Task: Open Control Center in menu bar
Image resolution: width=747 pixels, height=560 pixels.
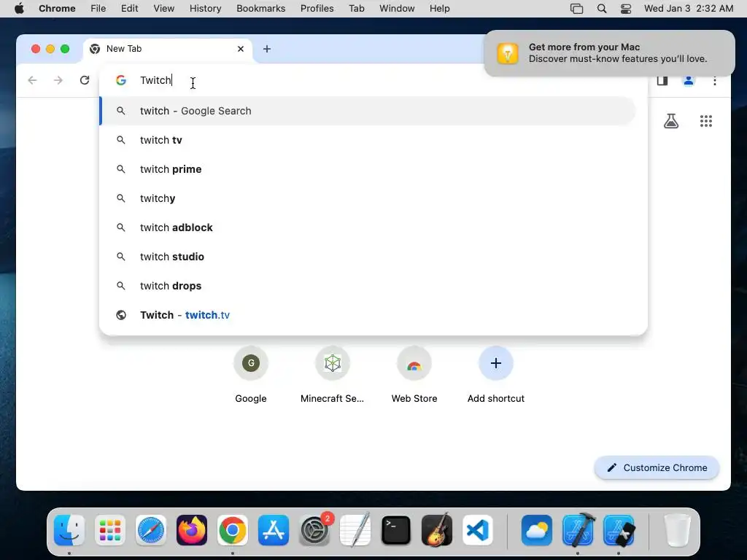Action: click(x=626, y=9)
